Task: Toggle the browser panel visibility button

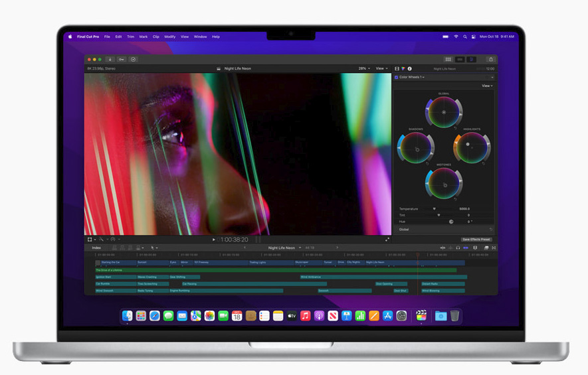Action: pos(448,59)
